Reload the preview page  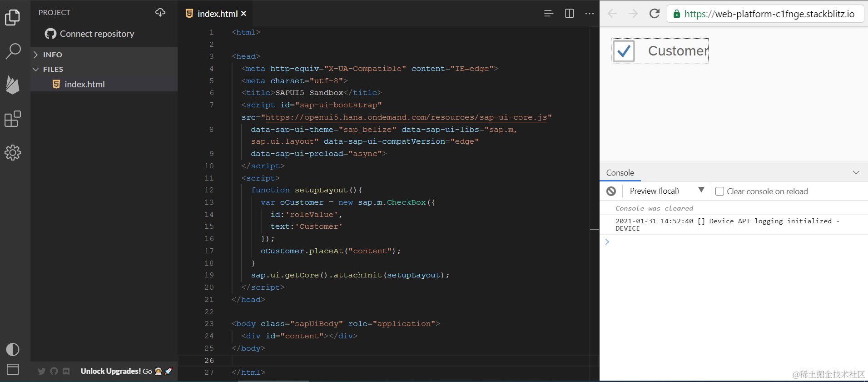pos(655,14)
